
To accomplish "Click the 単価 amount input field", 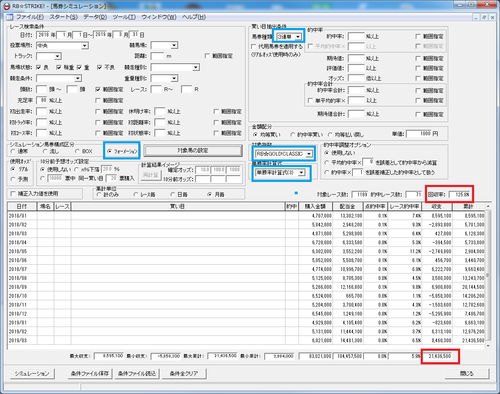I will tap(419, 134).
